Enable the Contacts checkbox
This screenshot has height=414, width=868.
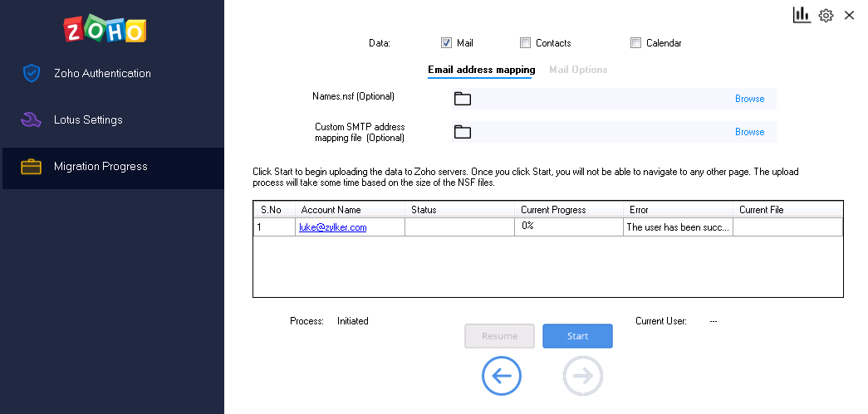pyautogui.click(x=525, y=42)
